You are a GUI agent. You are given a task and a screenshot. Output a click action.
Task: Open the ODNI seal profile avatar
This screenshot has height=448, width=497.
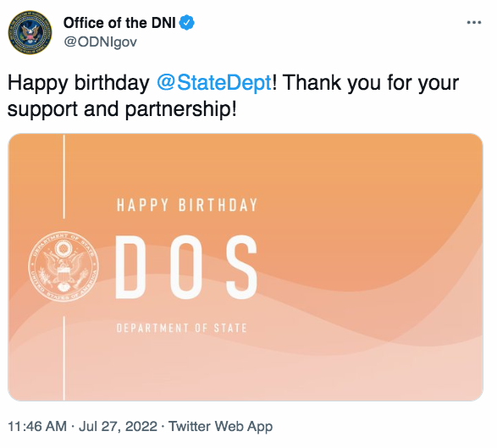(x=30, y=32)
